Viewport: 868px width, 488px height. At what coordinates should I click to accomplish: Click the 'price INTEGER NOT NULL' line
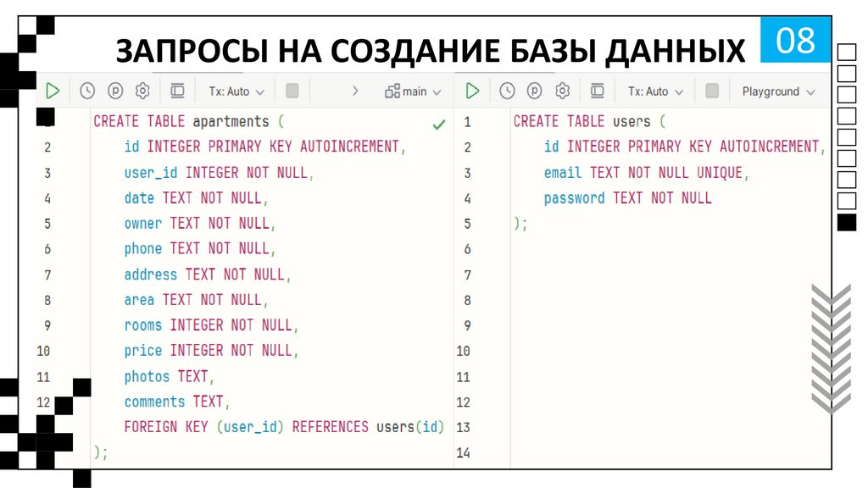click(211, 350)
